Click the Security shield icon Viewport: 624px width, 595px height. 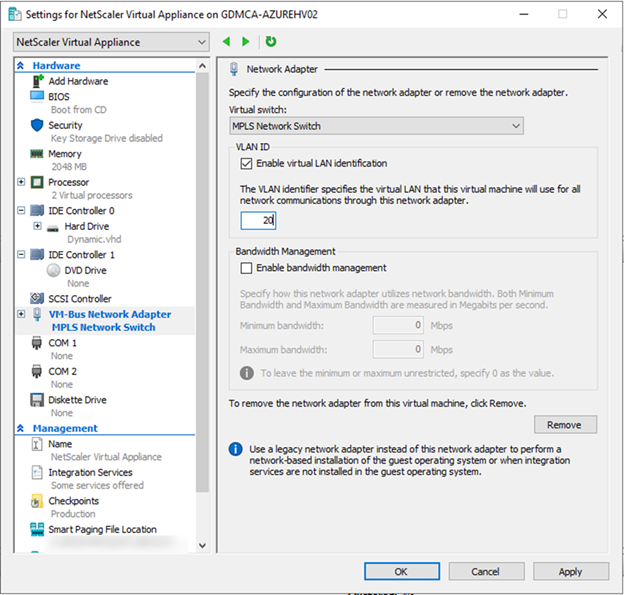[x=37, y=125]
